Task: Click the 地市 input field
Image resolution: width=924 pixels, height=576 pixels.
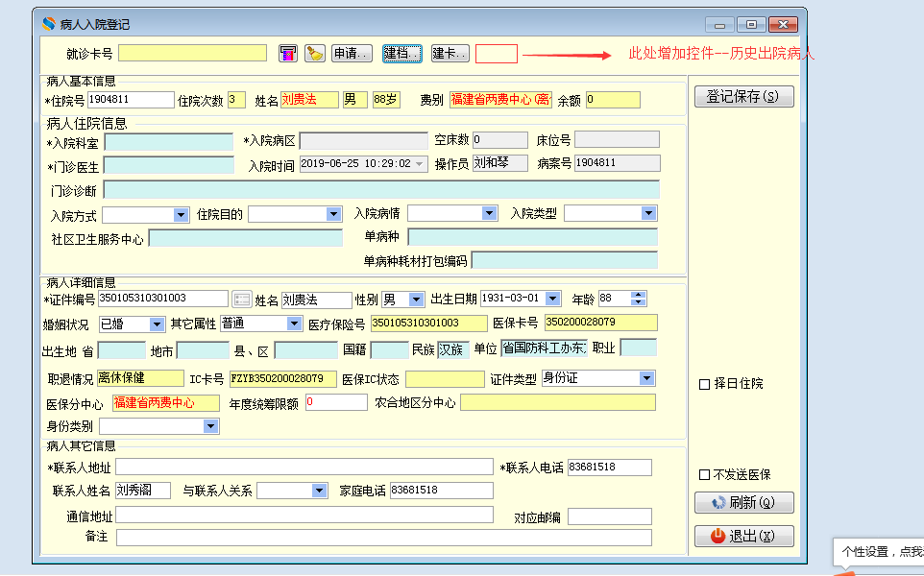Action: click(203, 350)
